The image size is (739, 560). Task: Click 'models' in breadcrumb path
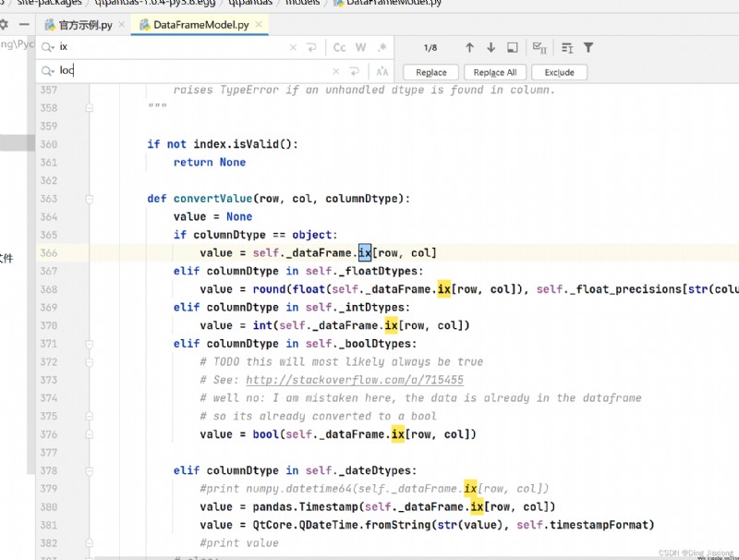tap(302, 3)
